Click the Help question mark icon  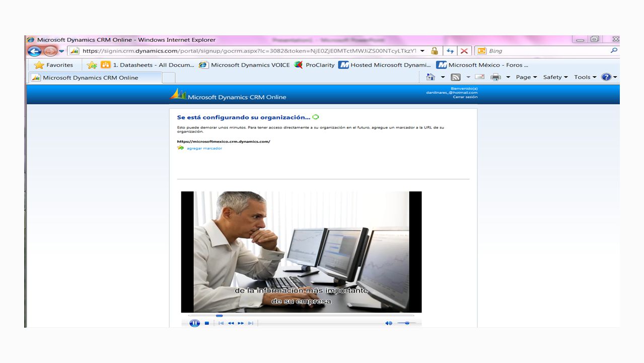click(x=606, y=77)
